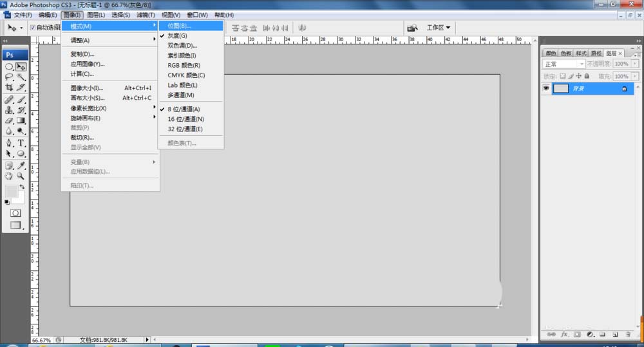Expand the 工作区 workspace dropdown
The image size is (644, 347).
pos(438,28)
